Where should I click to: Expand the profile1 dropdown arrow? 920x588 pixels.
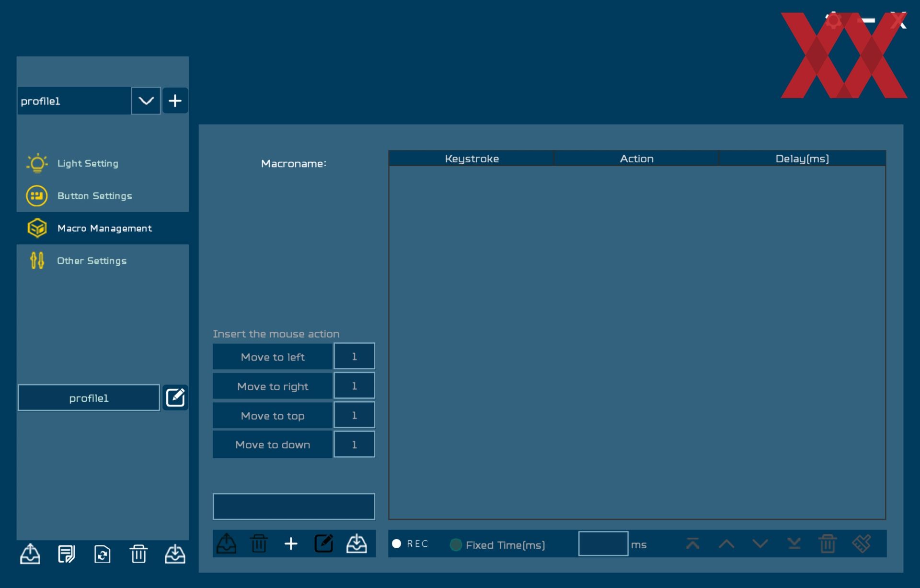pyautogui.click(x=146, y=101)
